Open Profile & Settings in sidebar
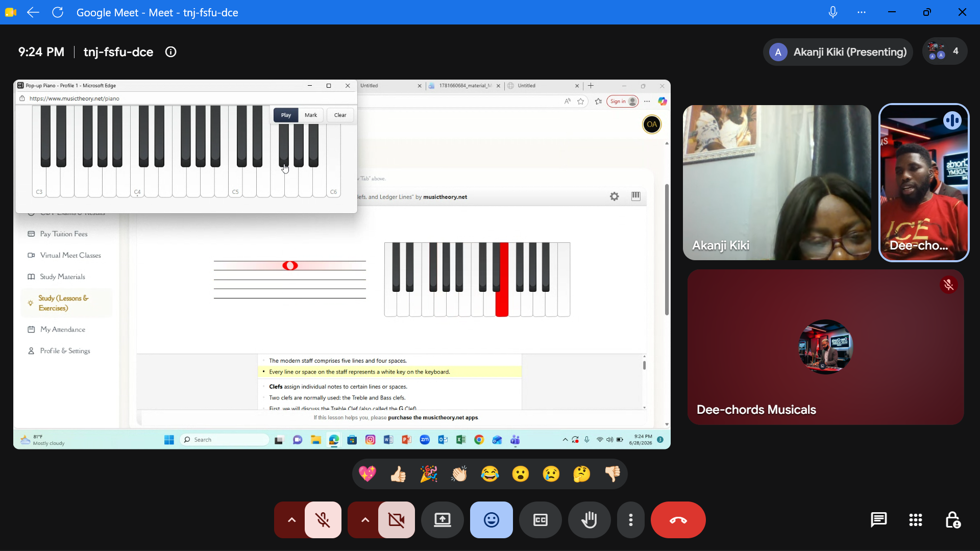 tap(65, 351)
